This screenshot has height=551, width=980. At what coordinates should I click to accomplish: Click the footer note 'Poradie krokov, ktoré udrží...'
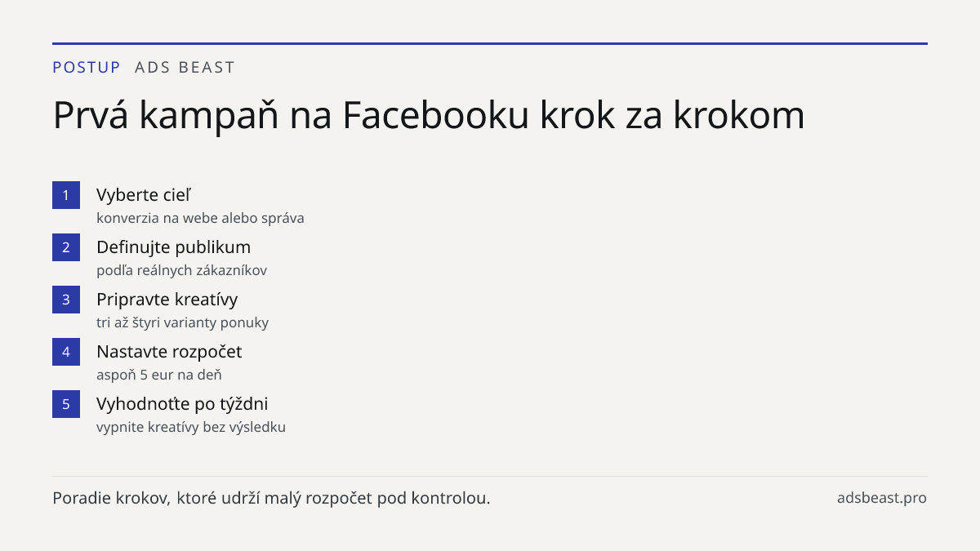click(271, 498)
